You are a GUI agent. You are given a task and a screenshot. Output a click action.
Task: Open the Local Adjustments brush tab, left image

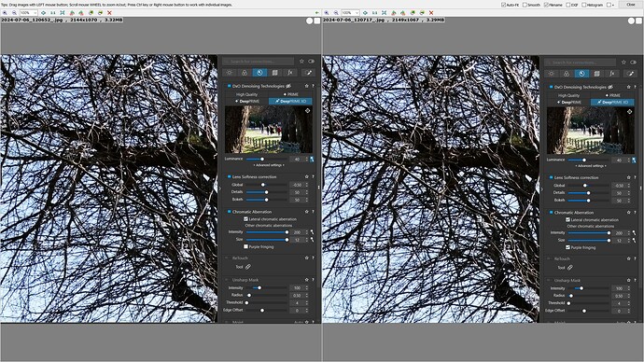pos(308,73)
